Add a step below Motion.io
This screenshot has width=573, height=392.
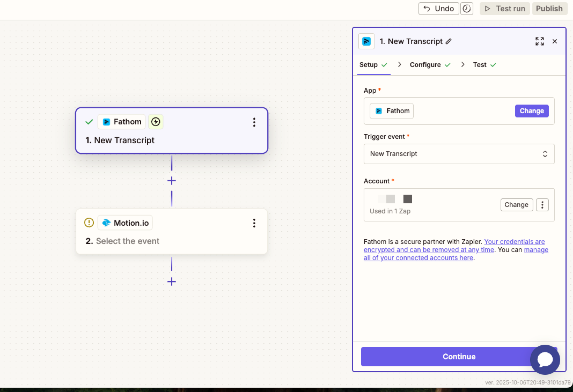[x=172, y=282]
